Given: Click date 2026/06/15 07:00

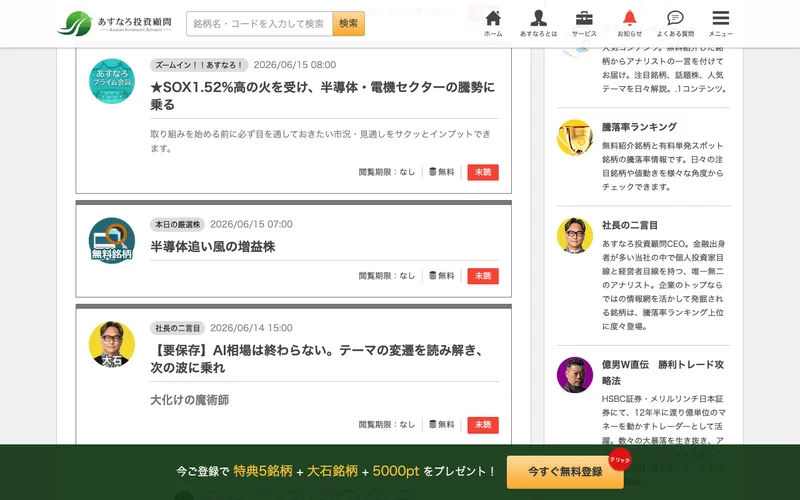Looking at the screenshot, I should [x=252, y=224].
